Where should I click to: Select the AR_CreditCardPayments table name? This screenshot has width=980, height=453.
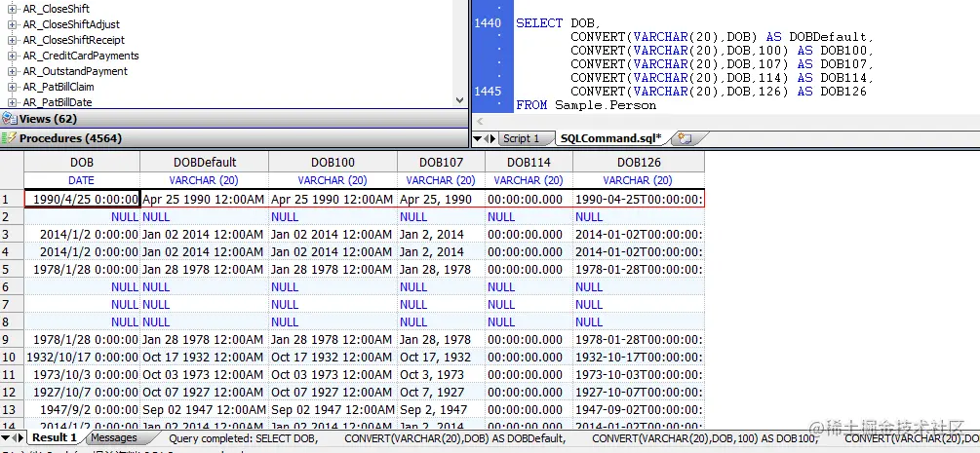81,56
